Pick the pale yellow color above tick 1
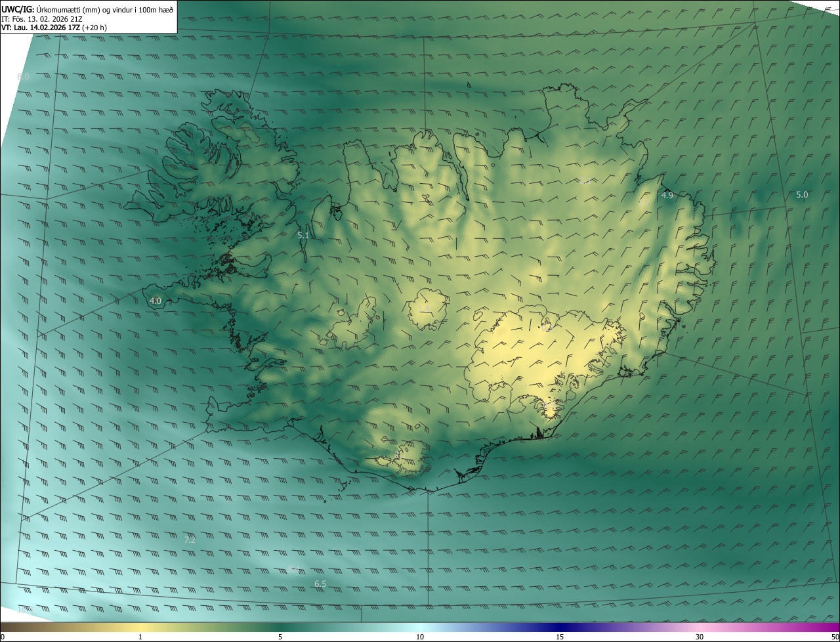Image resolution: width=840 pixels, height=642 pixels. point(140,627)
